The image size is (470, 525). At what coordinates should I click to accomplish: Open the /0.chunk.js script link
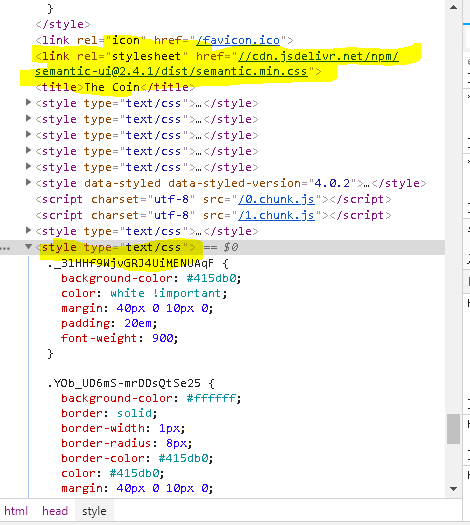[276, 199]
